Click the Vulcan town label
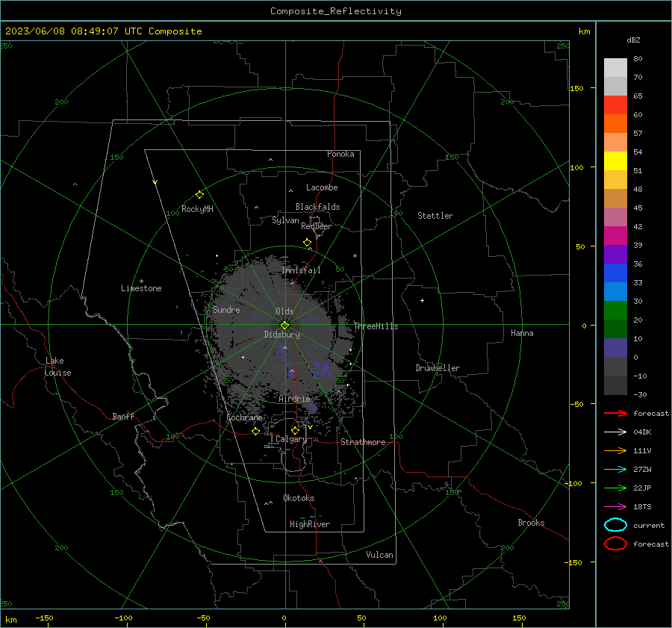672x628 pixels. point(379,555)
